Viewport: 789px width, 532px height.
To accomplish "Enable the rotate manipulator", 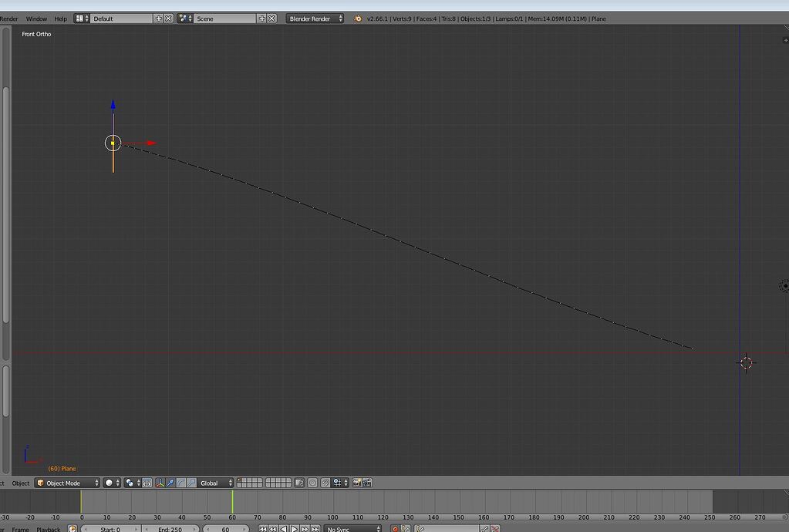I will click(x=181, y=483).
